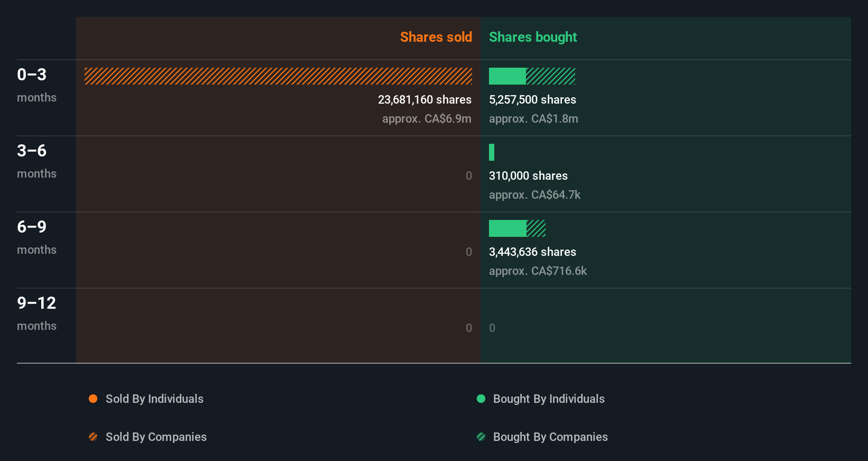
Task: Select the 5,257,500 shares value
Action: pos(532,99)
